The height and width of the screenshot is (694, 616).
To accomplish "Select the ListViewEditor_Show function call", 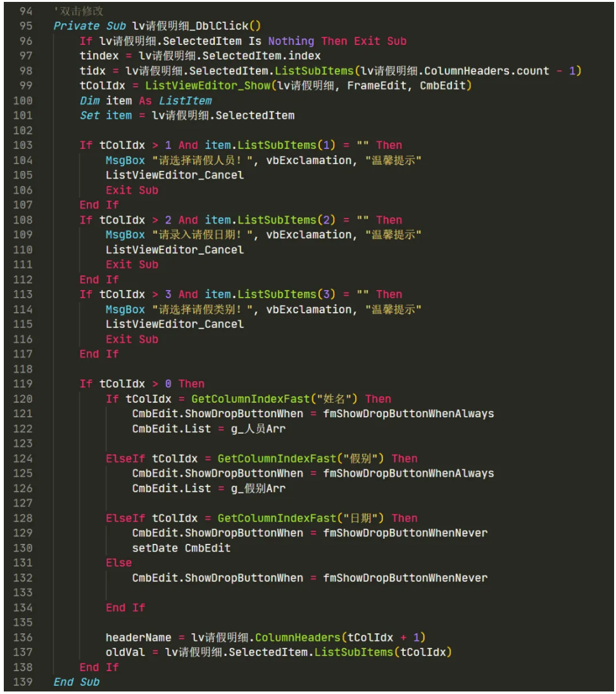I will point(208,86).
